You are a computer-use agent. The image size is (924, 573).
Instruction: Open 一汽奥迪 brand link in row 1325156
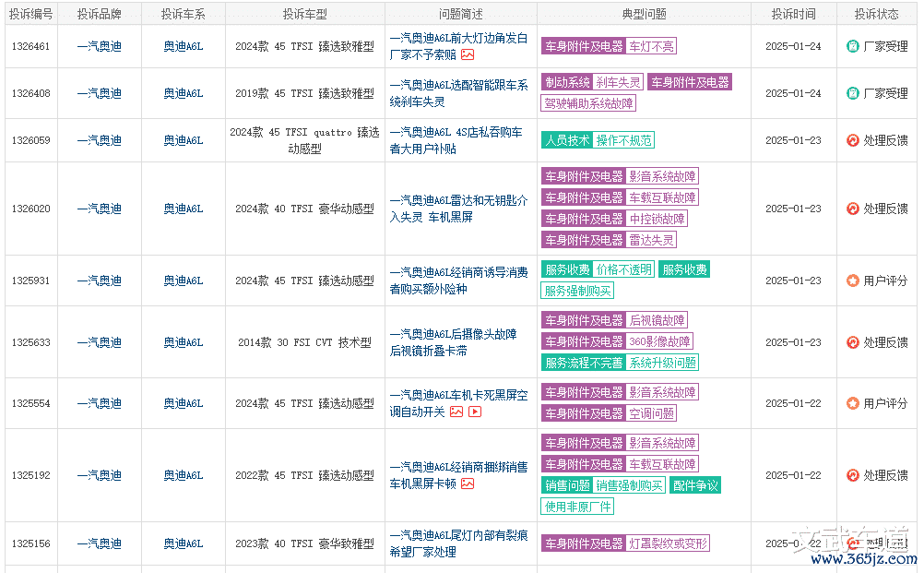[99, 543]
